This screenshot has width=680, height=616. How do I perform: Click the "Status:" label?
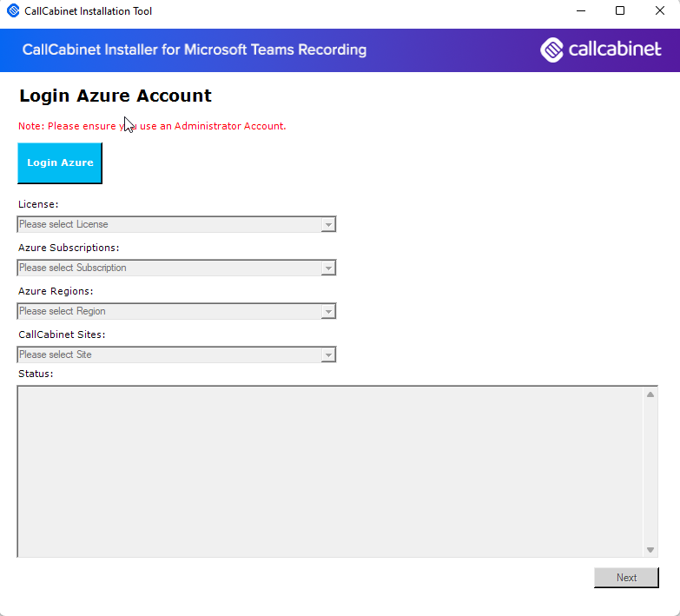(36, 374)
